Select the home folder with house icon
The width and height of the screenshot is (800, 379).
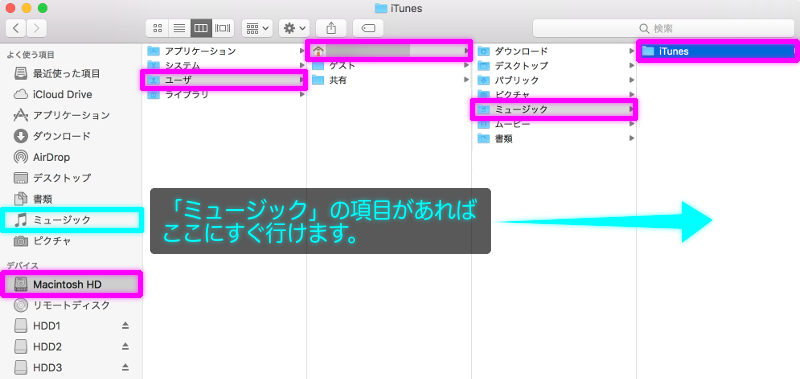389,51
